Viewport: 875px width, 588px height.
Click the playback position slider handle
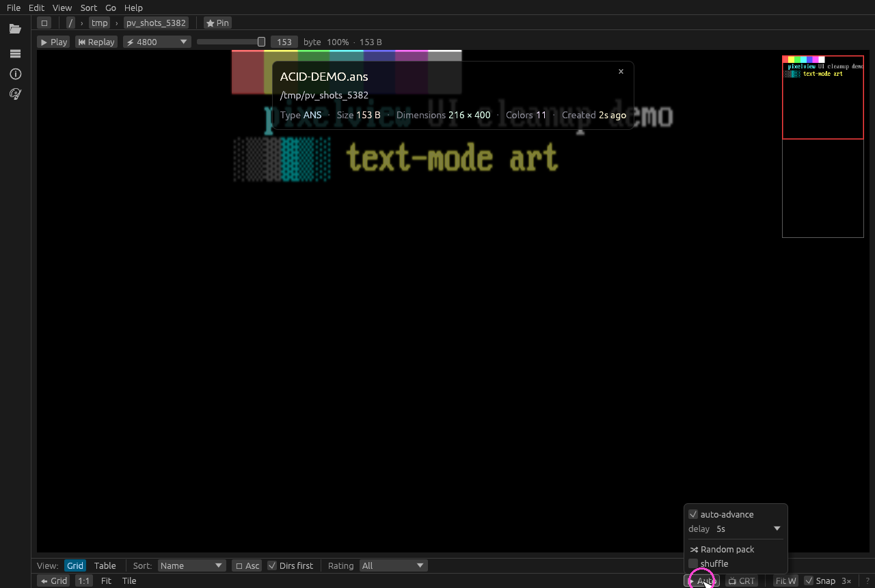click(261, 42)
